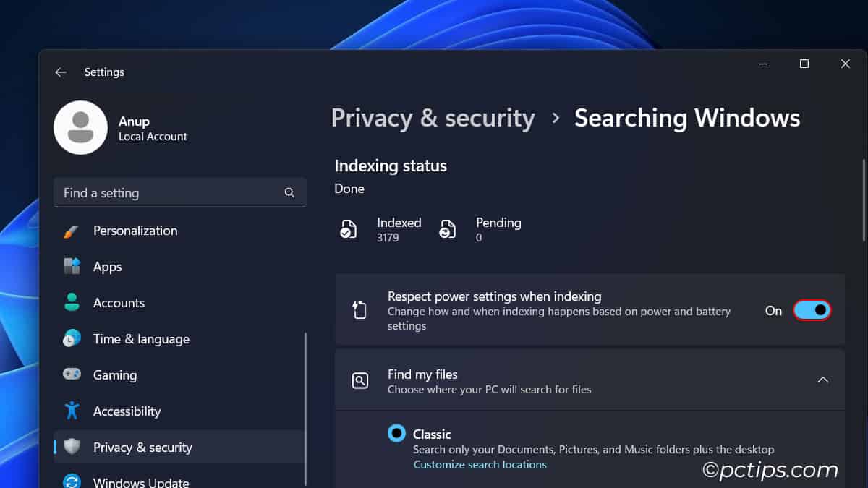Click the Accessibility figure icon
This screenshot has height=488, width=868.
coord(72,411)
